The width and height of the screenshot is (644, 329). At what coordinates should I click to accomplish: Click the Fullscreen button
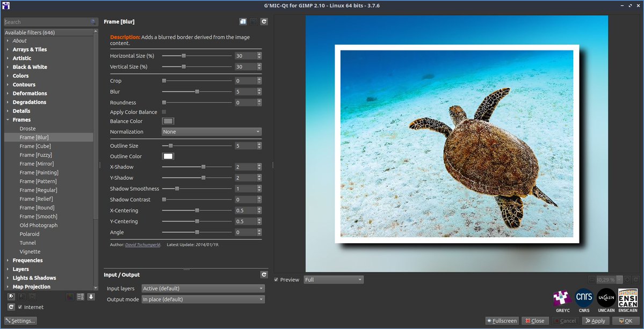[502, 321]
